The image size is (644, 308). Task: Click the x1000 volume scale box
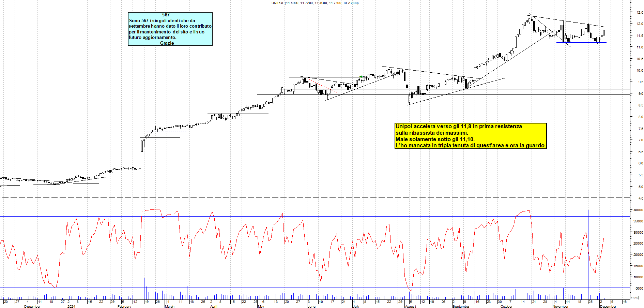(634, 298)
